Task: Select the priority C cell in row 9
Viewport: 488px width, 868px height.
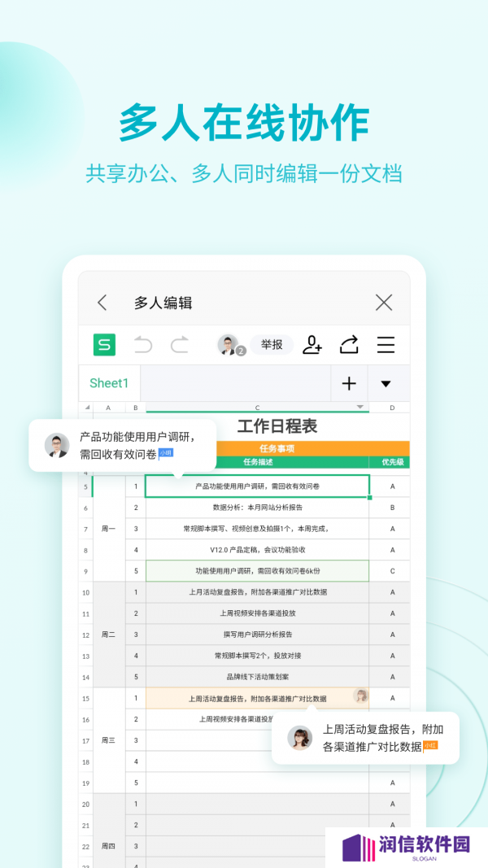Action: [392, 571]
